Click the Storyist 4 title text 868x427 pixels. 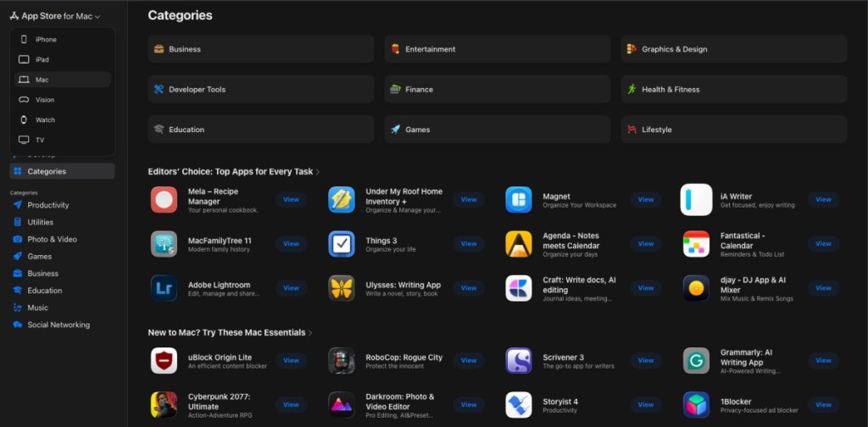(x=560, y=402)
